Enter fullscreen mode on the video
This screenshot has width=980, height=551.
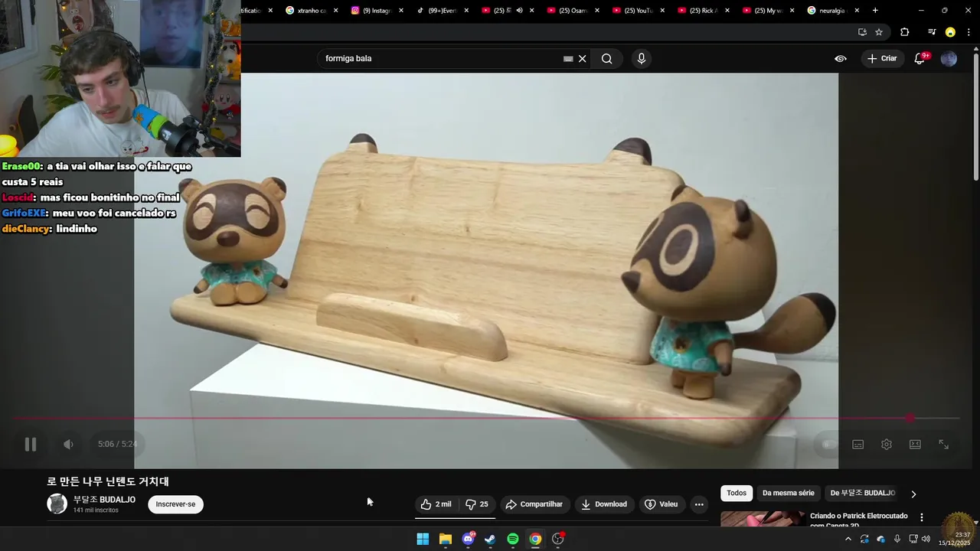[x=944, y=444]
